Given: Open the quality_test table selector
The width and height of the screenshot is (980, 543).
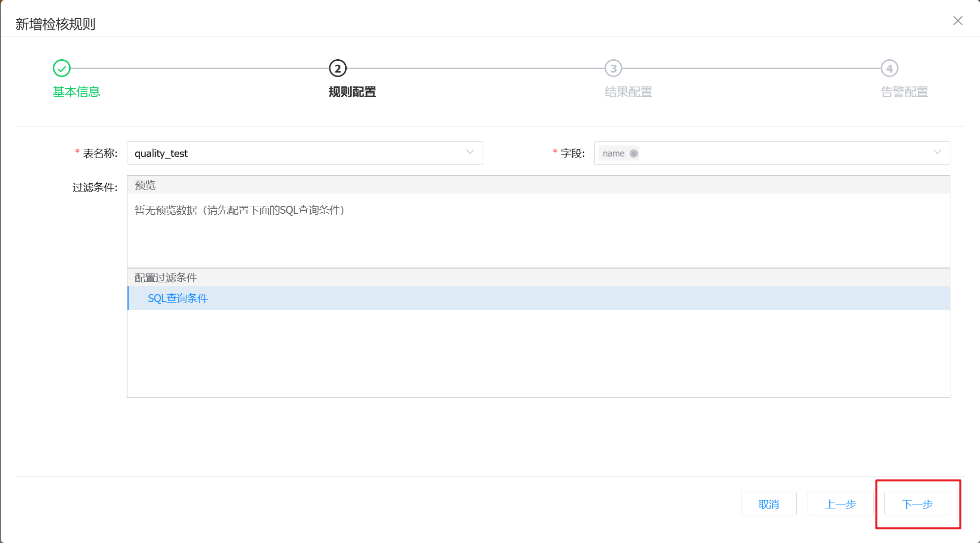Looking at the screenshot, I should 296,154.
